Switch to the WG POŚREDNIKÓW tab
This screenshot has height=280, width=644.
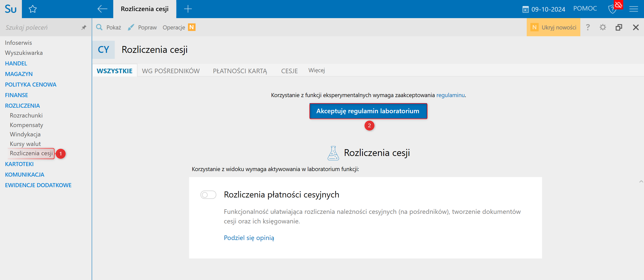pyautogui.click(x=171, y=71)
